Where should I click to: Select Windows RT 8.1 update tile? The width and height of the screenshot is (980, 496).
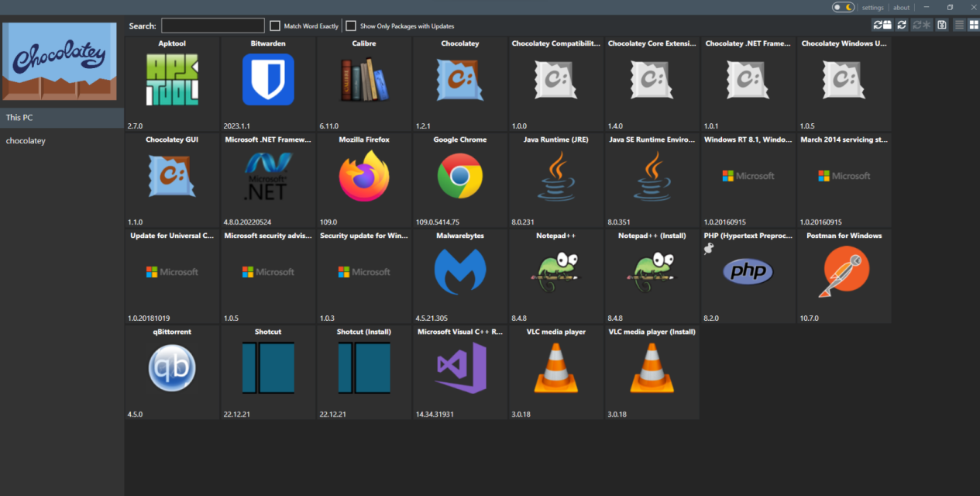click(x=748, y=180)
